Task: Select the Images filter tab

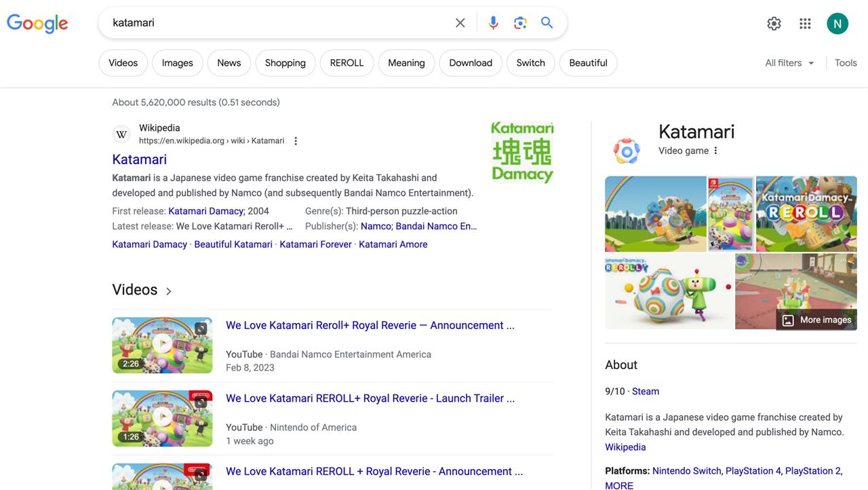Action: (x=177, y=63)
